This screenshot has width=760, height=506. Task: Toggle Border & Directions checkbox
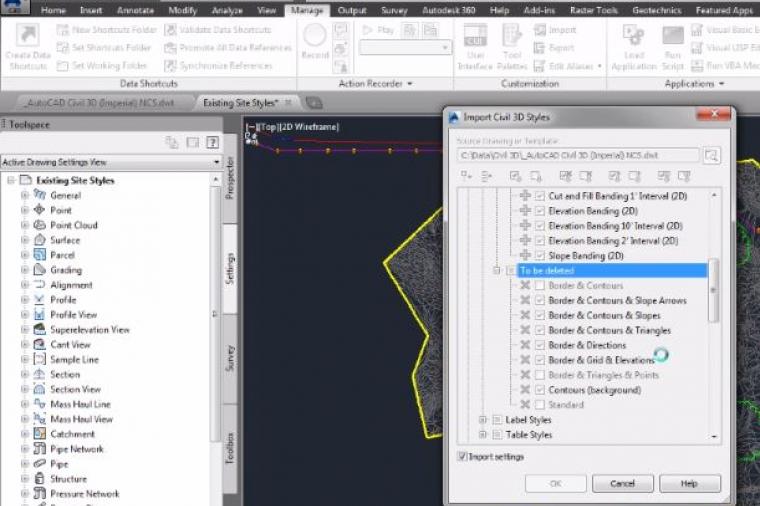pyautogui.click(x=539, y=345)
